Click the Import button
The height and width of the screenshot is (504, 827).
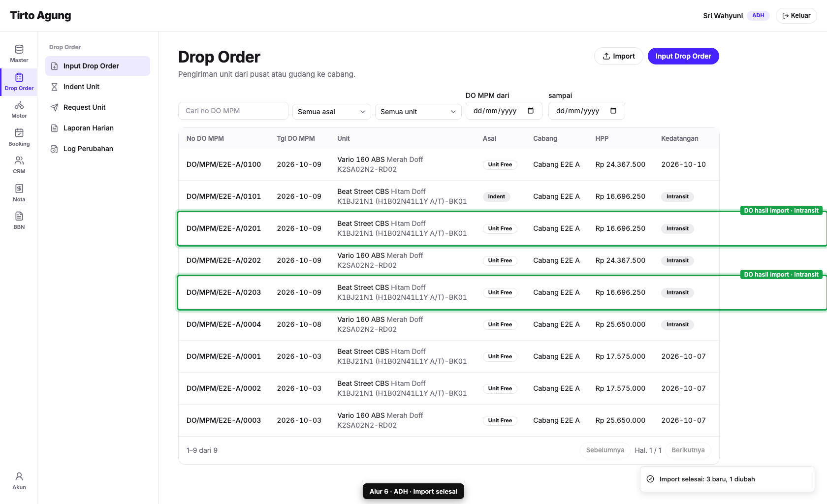[x=619, y=56]
